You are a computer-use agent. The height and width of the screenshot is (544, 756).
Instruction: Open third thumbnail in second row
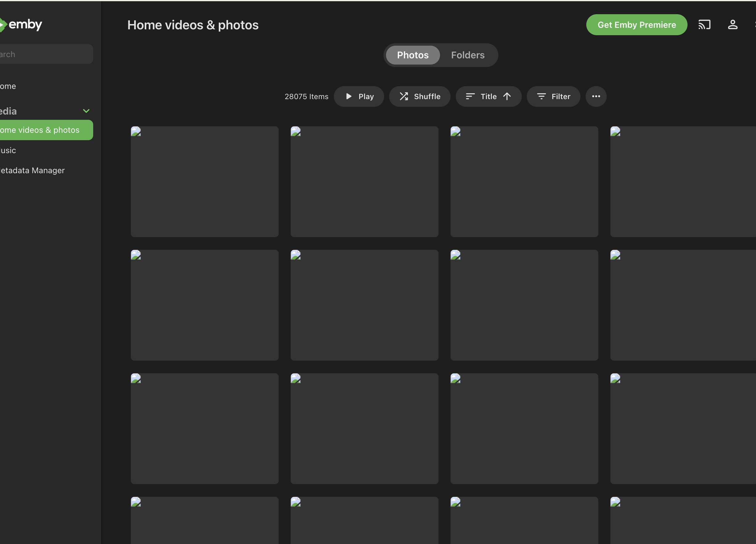524,305
